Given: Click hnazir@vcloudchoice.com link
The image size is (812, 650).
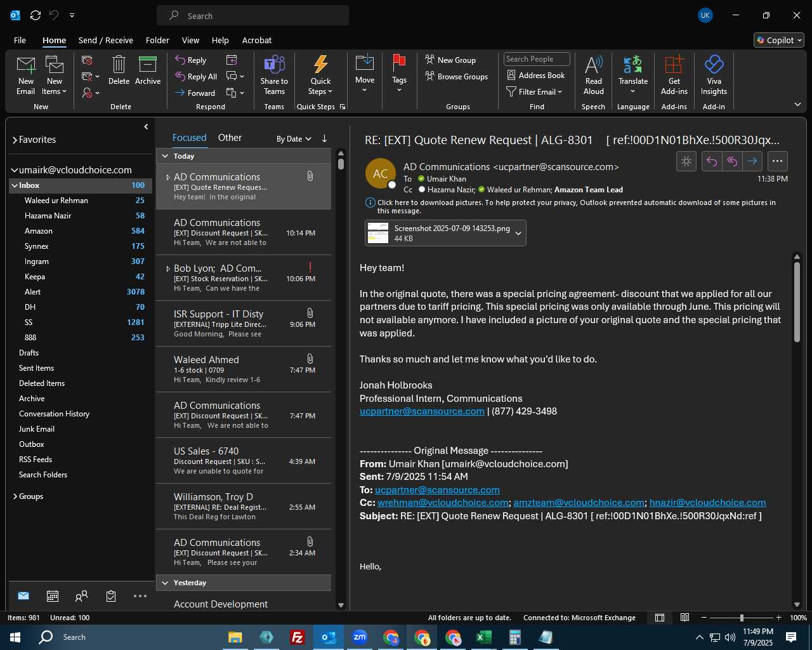Looking at the screenshot, I should [x=708, y=503].
